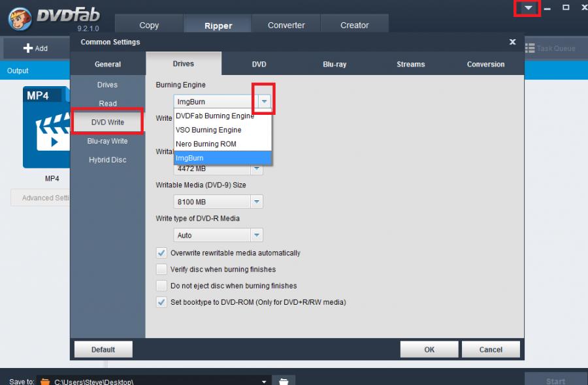The image size is (588, 385).
Task: Toggle Overwrite rewritable media automatically checkbox
Action: (161, 253)
